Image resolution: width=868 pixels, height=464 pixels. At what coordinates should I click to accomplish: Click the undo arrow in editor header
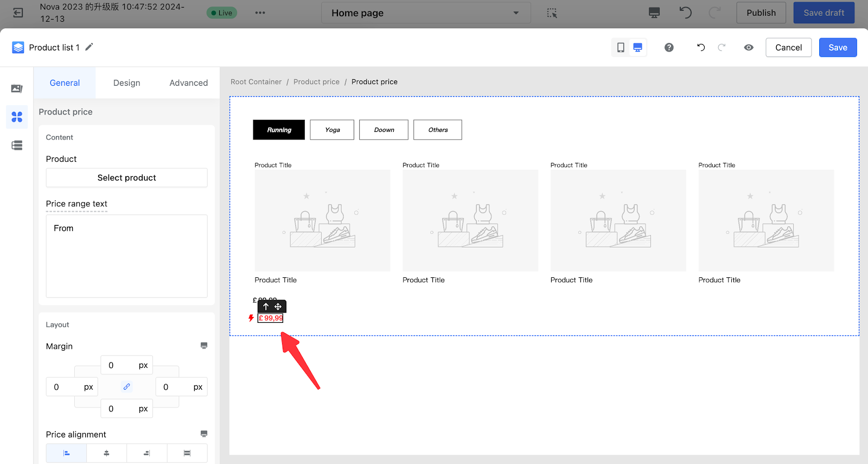pos(701,48)
